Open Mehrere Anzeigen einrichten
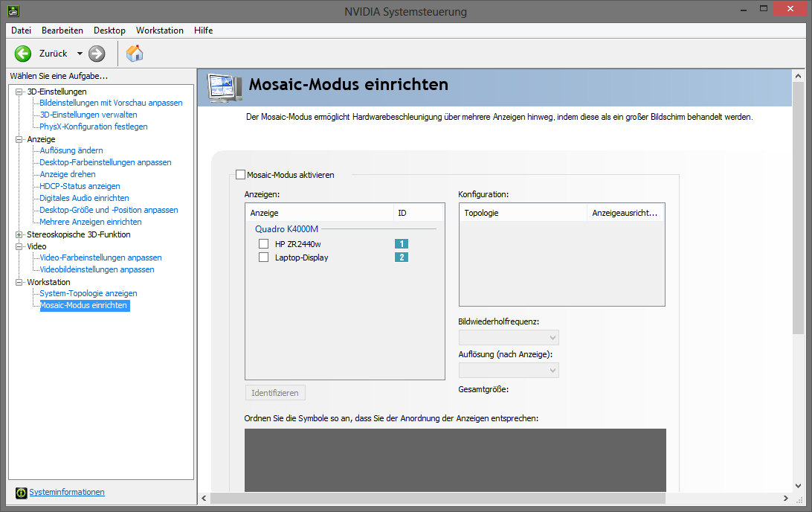This screenshot has height=512, width=812. (91, 222)
